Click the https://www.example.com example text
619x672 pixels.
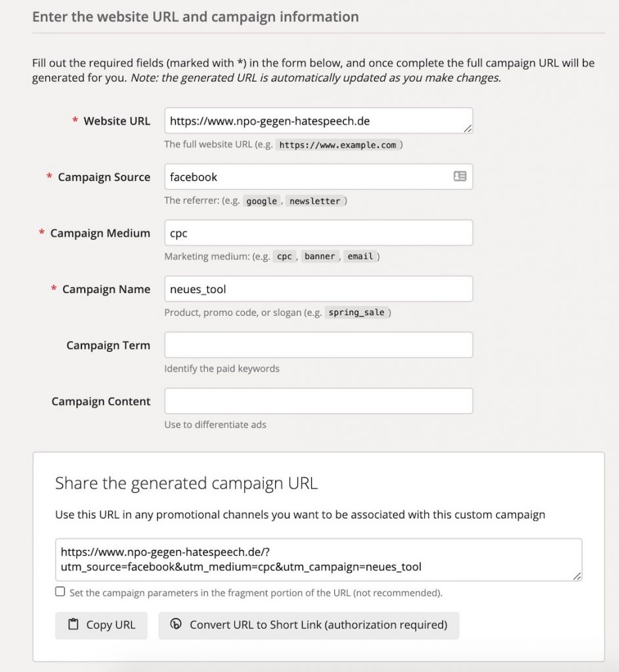337,145
